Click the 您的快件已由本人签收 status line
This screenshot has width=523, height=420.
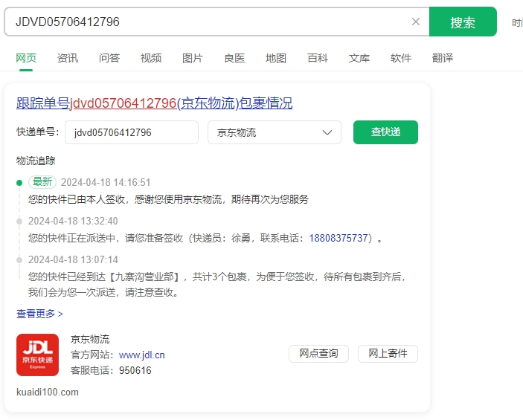coord(168,199)
